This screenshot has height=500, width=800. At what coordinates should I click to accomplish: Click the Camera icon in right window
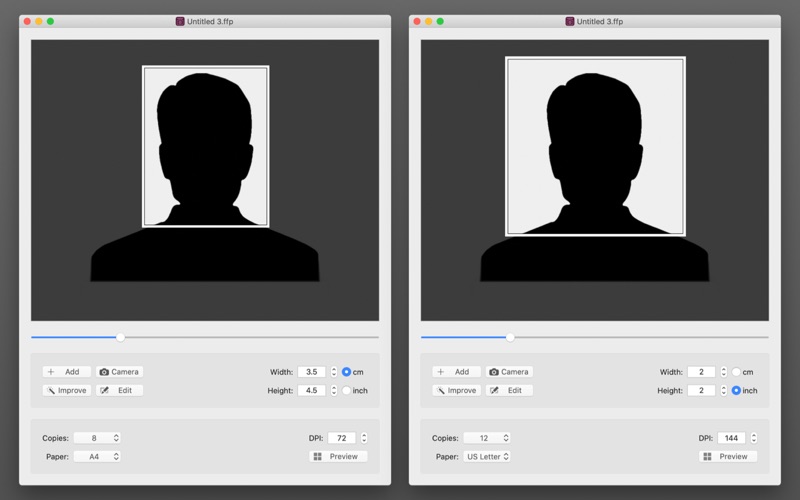(x=494, y=372)
